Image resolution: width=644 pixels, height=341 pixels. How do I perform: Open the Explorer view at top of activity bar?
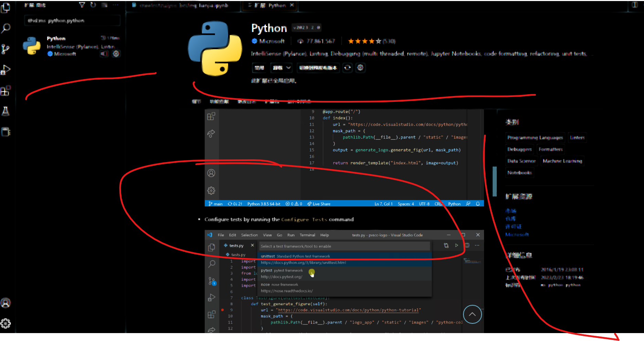click(6, 8)
